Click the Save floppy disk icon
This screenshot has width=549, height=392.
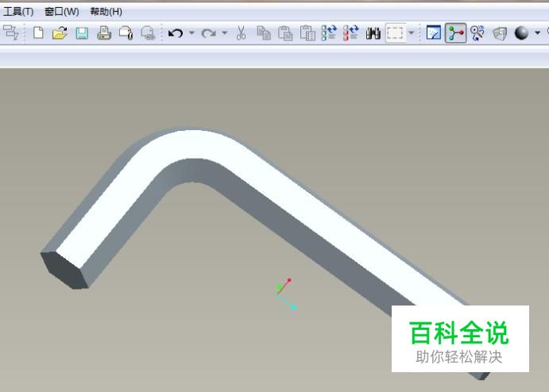tap(82, 33)
